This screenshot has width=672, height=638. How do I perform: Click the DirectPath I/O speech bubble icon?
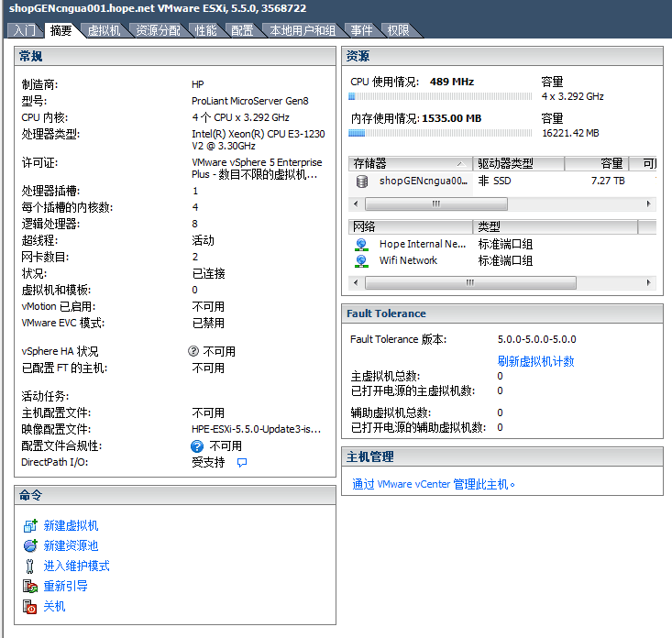[242, 463]
